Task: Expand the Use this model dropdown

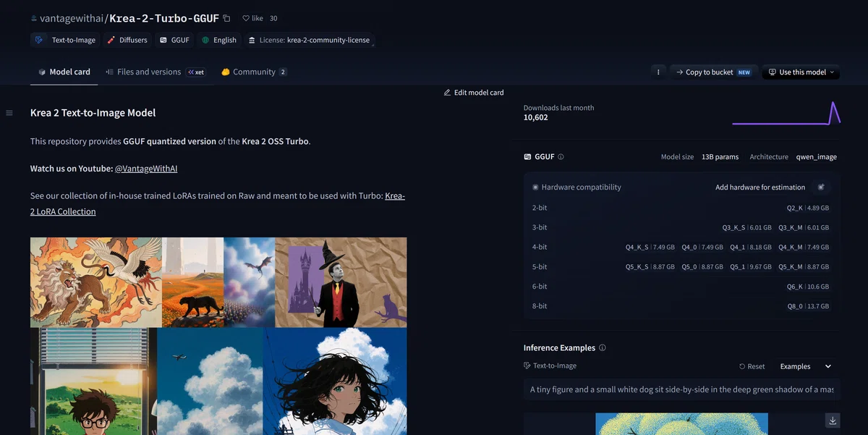Action: tap(801, 72)
